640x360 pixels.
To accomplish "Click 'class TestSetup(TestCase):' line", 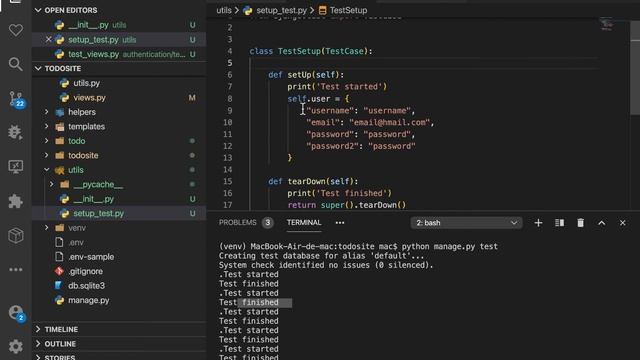I will (311, 51).
